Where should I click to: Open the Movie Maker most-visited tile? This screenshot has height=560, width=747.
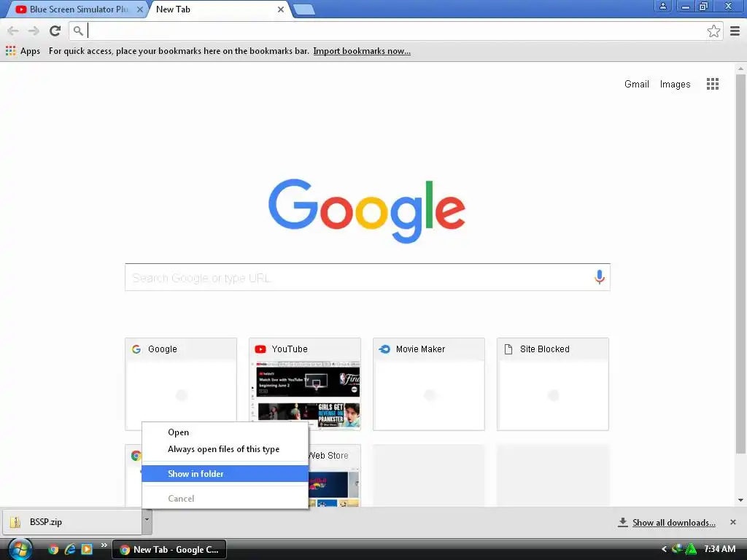pos(429,384)
